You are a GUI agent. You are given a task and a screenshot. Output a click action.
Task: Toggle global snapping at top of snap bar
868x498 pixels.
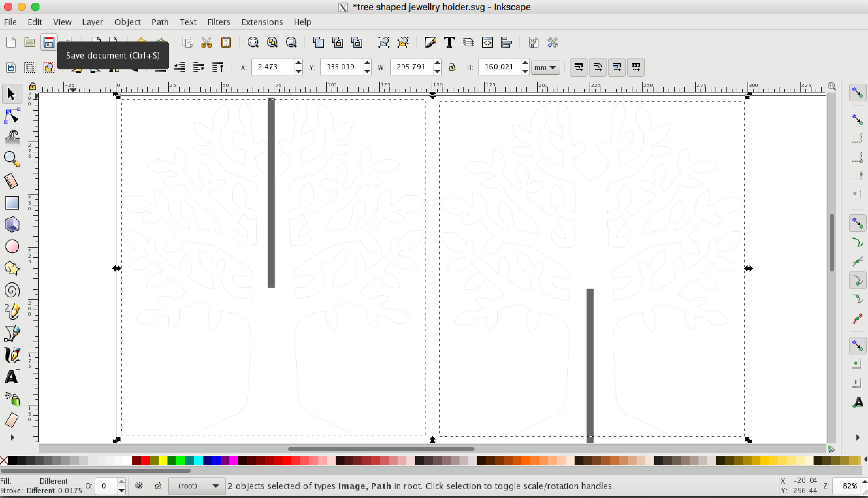[x=857, y=93]
